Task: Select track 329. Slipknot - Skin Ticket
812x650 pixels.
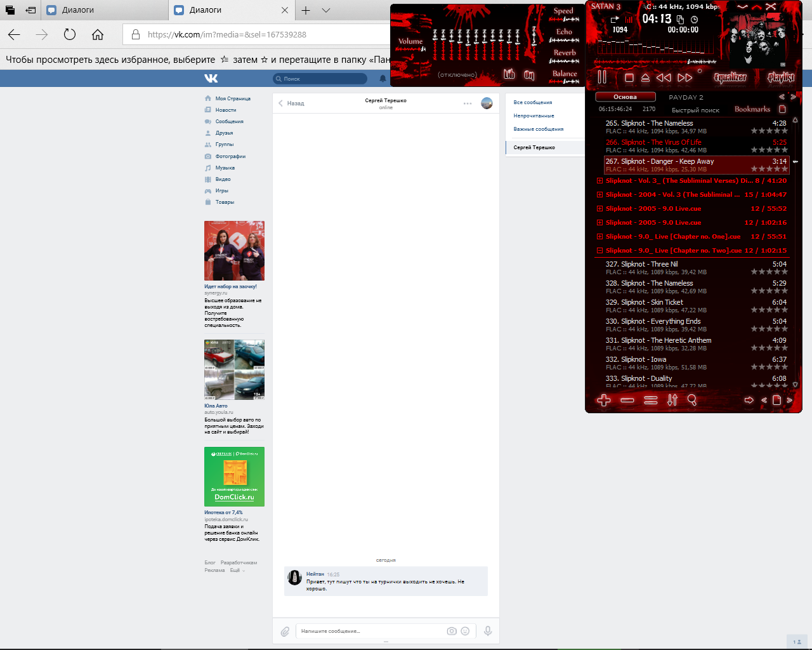Action: (696, 306)
